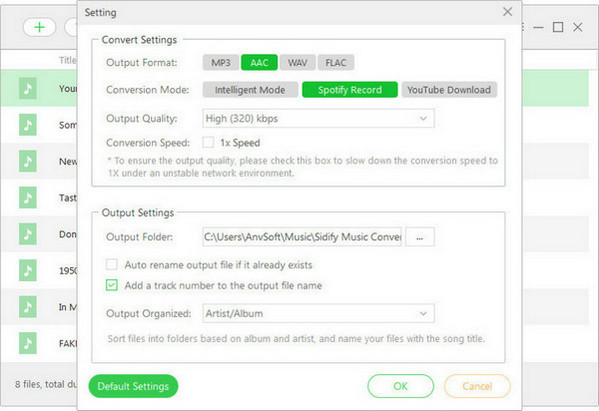Browse for output folder with the ellipsis button
This screenshot has width=599, height=411.
click(x=419, y=237)
